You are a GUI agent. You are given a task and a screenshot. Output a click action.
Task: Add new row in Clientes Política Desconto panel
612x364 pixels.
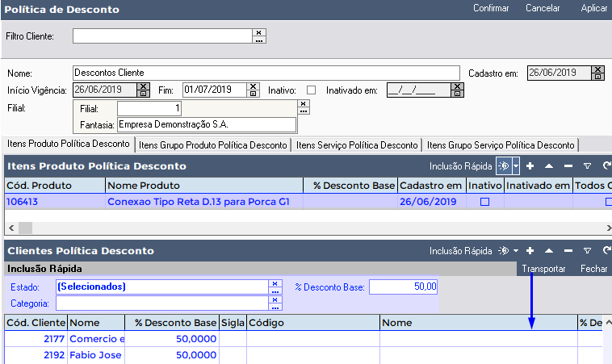tap(530, 251)
